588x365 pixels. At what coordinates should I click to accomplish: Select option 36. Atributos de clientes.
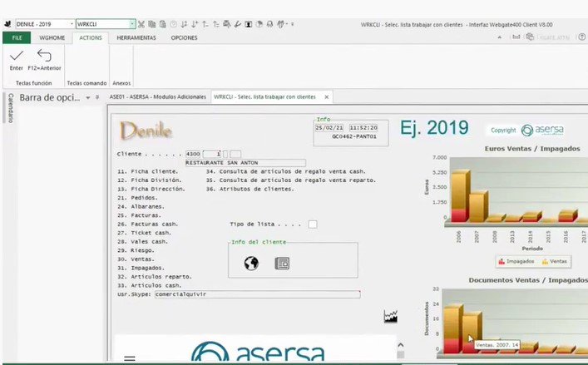pyautogui.click(x=250, y=190)
